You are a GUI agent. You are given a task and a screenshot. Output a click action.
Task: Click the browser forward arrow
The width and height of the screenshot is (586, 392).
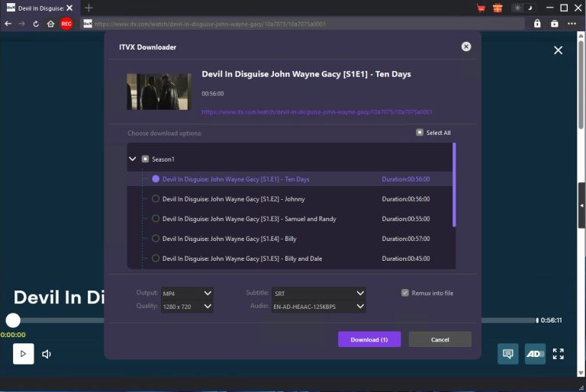[21, 24]
